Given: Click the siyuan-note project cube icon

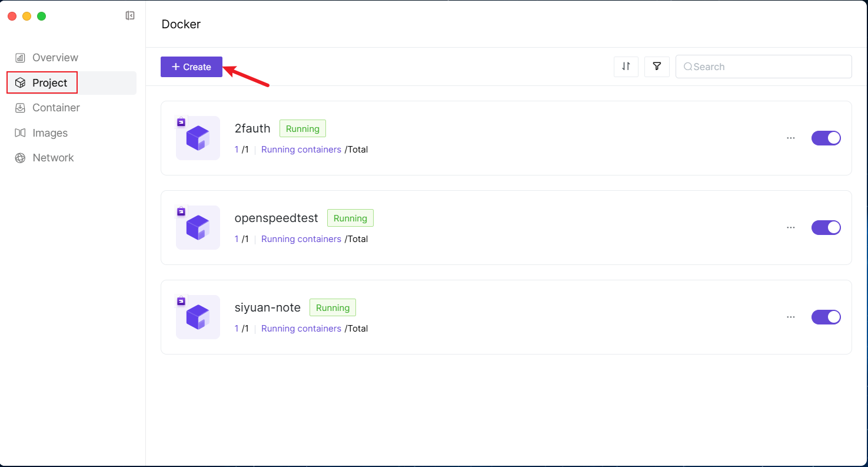Looking at the screenshot, I should [x=198, y=317].
